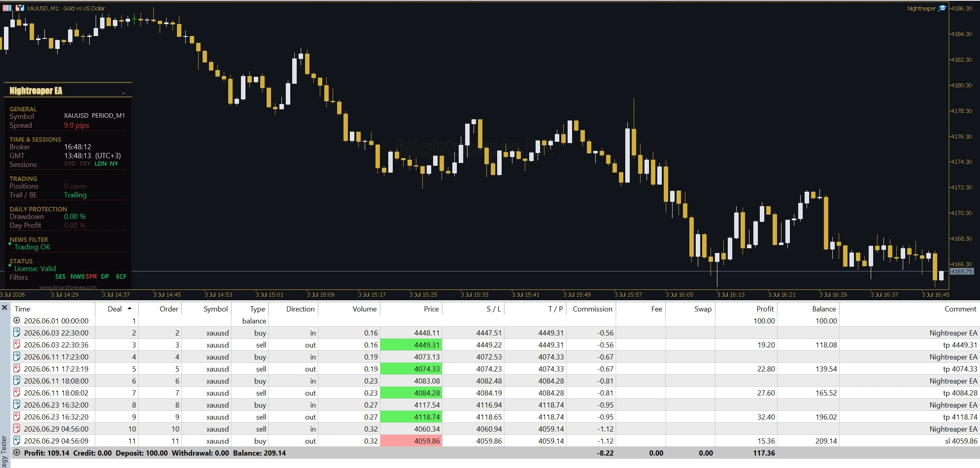Click the summary icon before Profit: 109.14
This screenshot has width=980, height=468.
tap(17, 453)
